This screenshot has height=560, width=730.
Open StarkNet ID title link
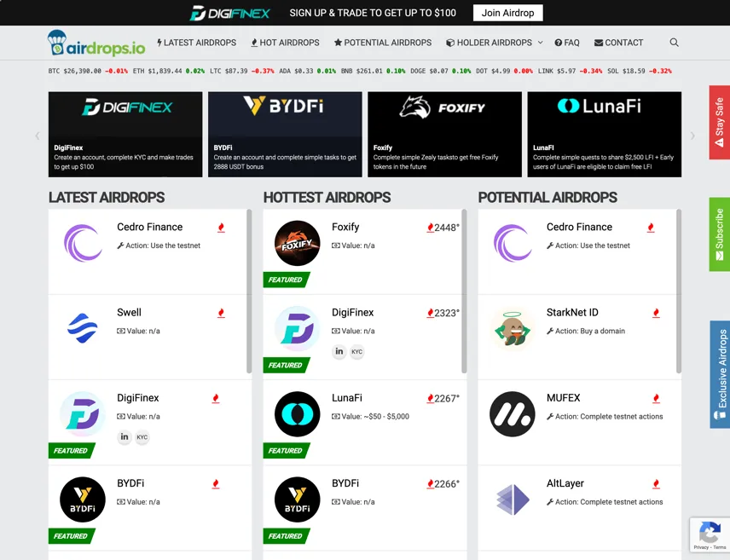coord(572,312)
